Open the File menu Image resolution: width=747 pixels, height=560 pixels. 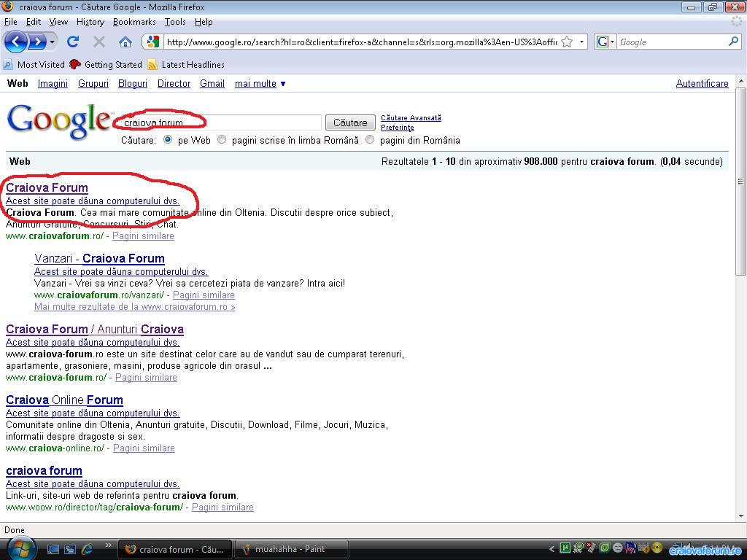10,22
